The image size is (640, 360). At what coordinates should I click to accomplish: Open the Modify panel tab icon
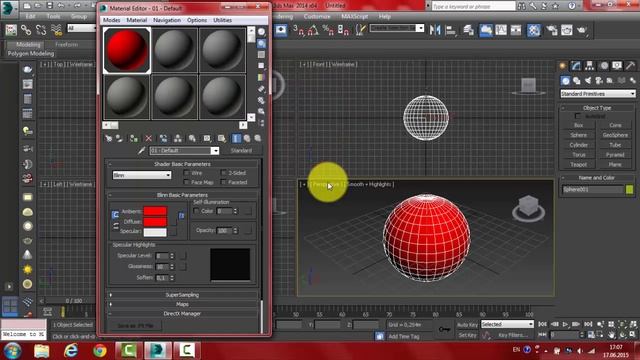[576, 65]
